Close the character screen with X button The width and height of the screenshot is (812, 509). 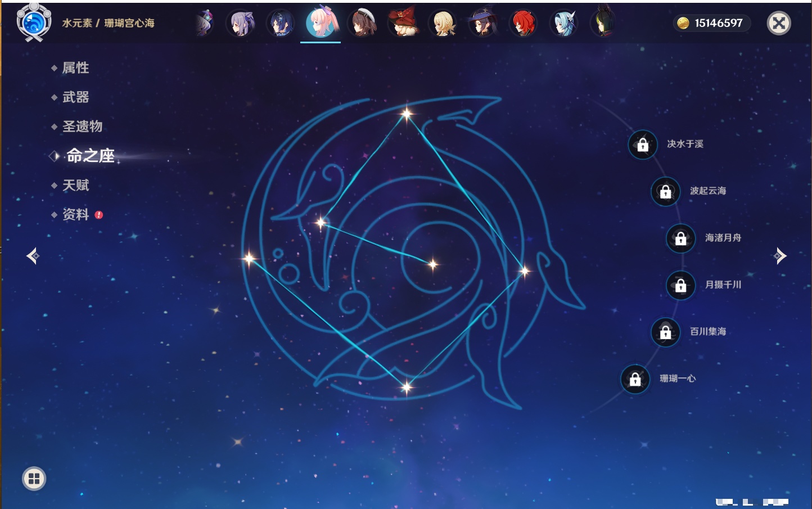click(x=779, y=23)
